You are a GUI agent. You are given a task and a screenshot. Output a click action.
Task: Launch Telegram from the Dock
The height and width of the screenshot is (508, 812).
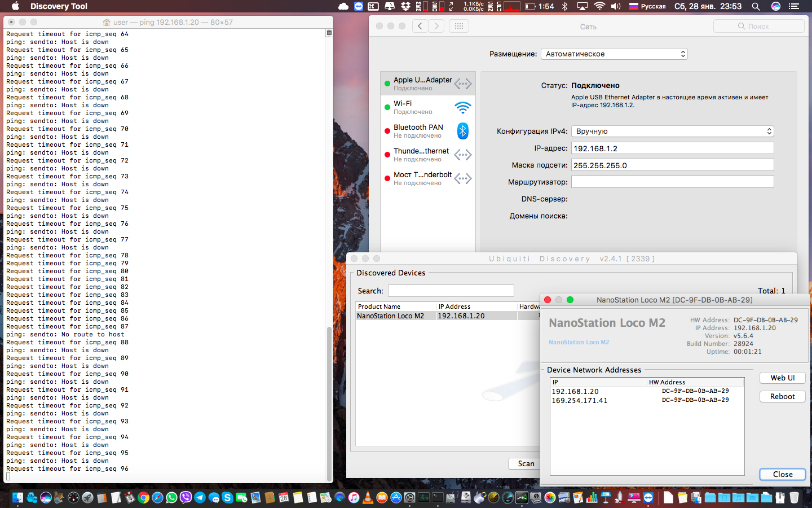(200, 497)
